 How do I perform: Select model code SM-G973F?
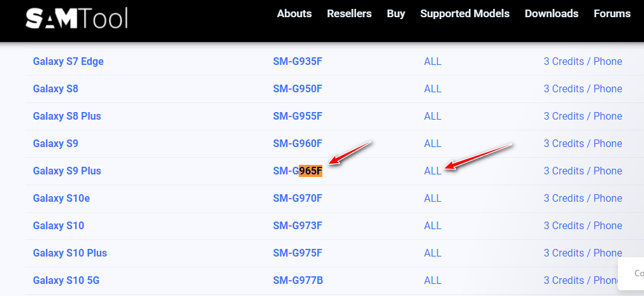297,226
